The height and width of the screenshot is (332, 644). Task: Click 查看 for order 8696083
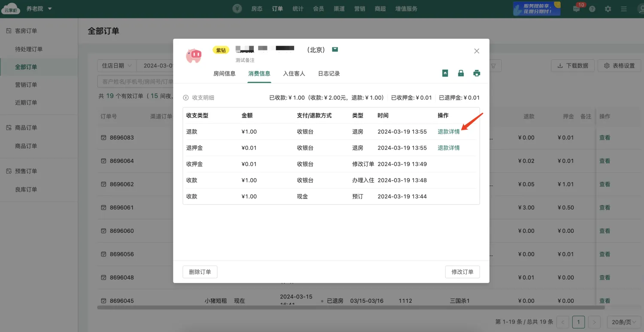pos(605,138)
